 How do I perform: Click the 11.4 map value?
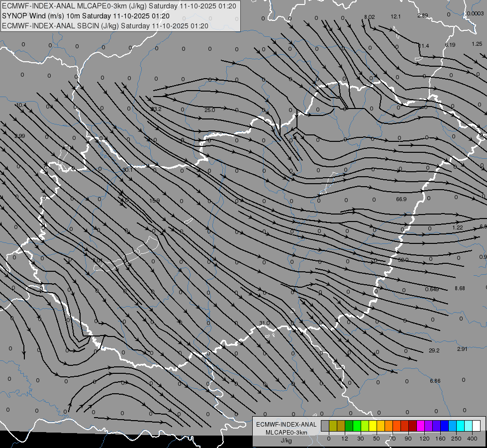pos(424,46)
